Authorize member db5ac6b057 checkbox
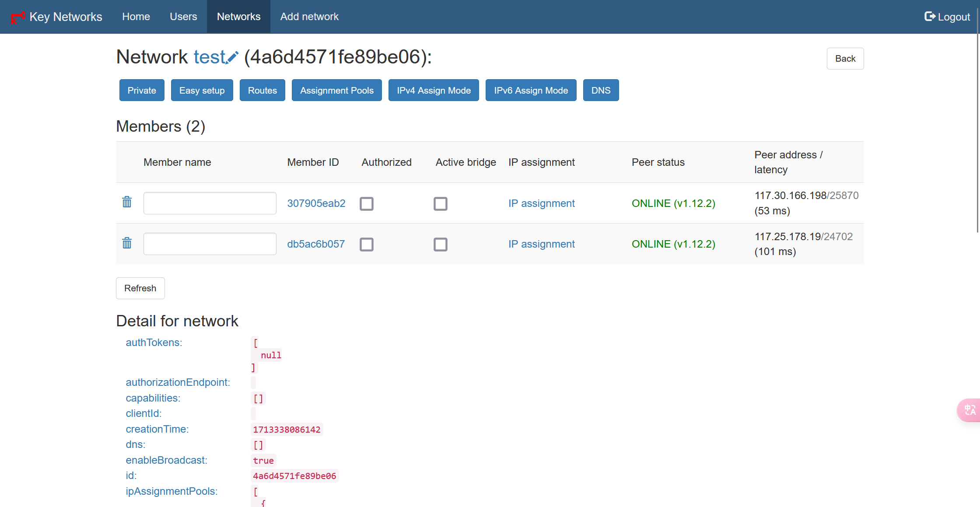Image resolution: width=980 pixels, height=507 pixels. (367, 245)
